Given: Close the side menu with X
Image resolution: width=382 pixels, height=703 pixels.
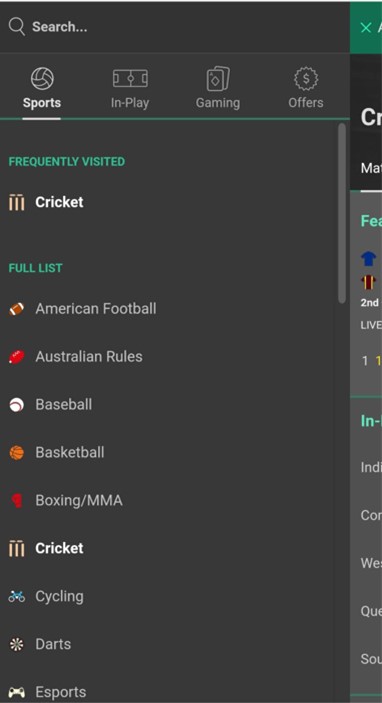Looking at the screenshot, I should pyautogui.click(x=366, y=27).
